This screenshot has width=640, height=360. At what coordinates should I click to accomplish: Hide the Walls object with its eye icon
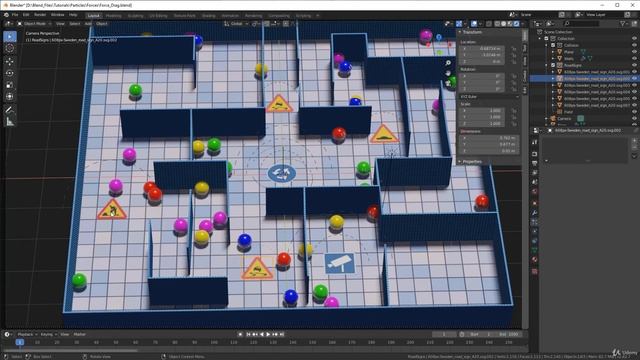[634, 58]
